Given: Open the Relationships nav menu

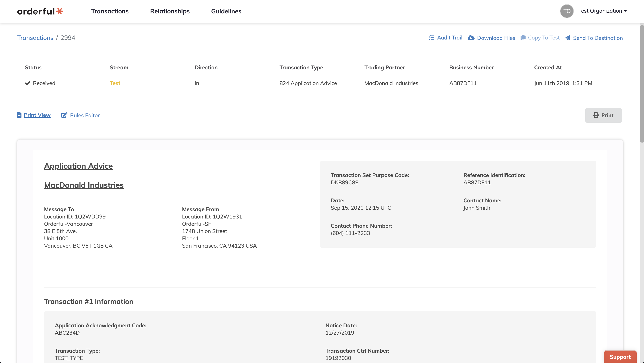Looking at the screenshot, I should [x=170, y=11].
